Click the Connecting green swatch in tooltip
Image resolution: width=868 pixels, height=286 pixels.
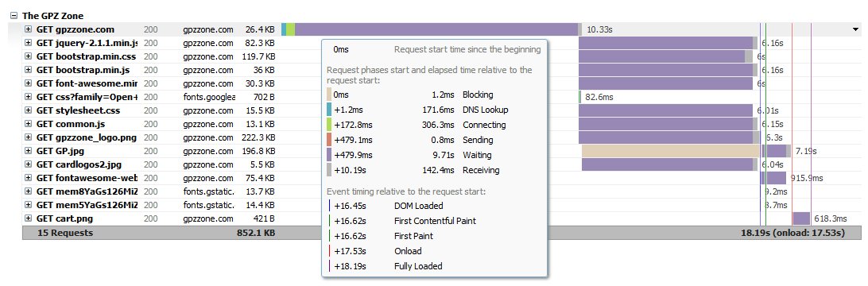click(329, 125)
